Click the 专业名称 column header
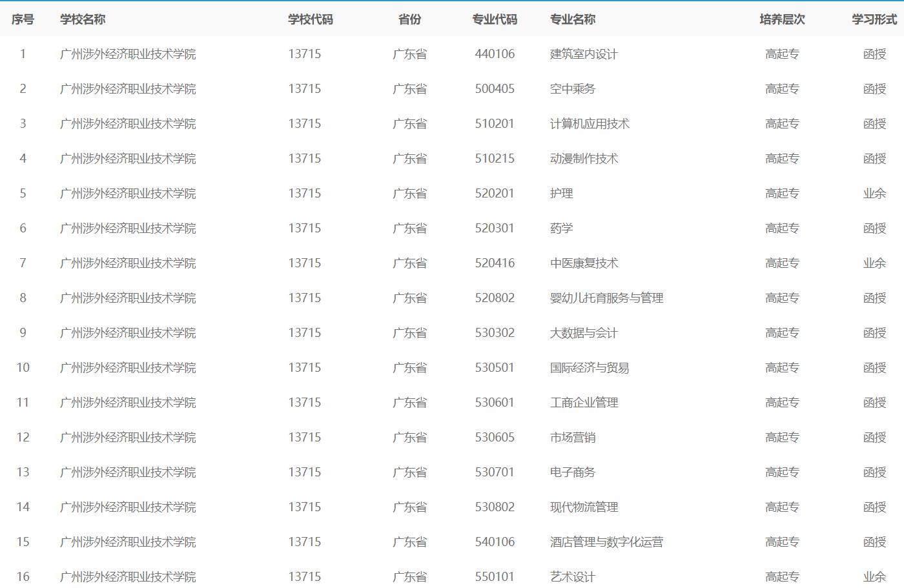904x588 pixels. 573,19
